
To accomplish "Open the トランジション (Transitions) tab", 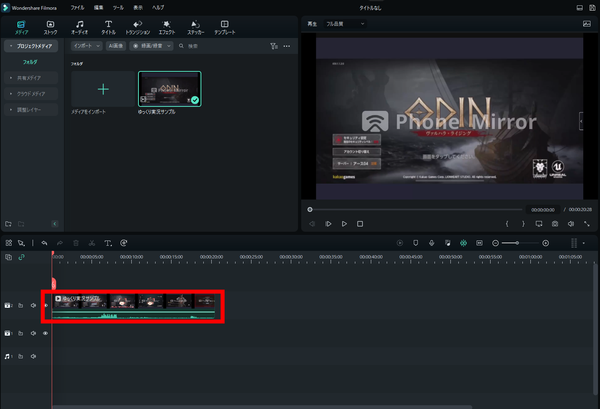I will click(137, 28).
